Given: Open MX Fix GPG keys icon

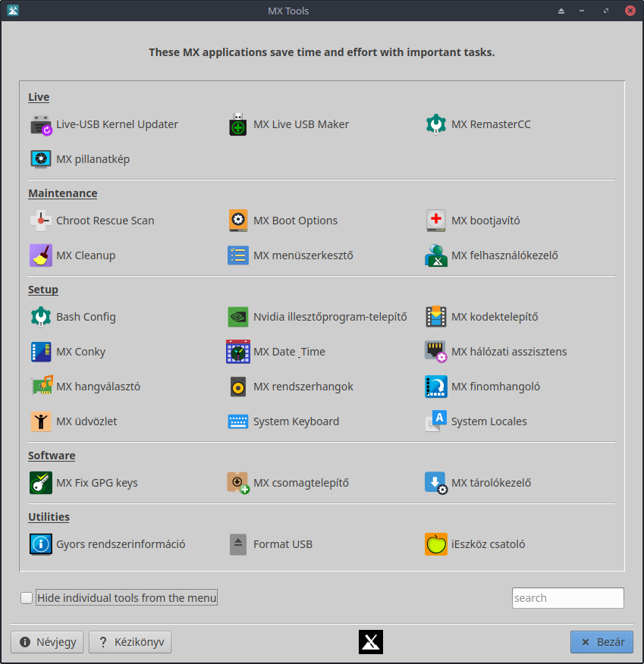Looking at the screenshot, I should tap(41, 483).
